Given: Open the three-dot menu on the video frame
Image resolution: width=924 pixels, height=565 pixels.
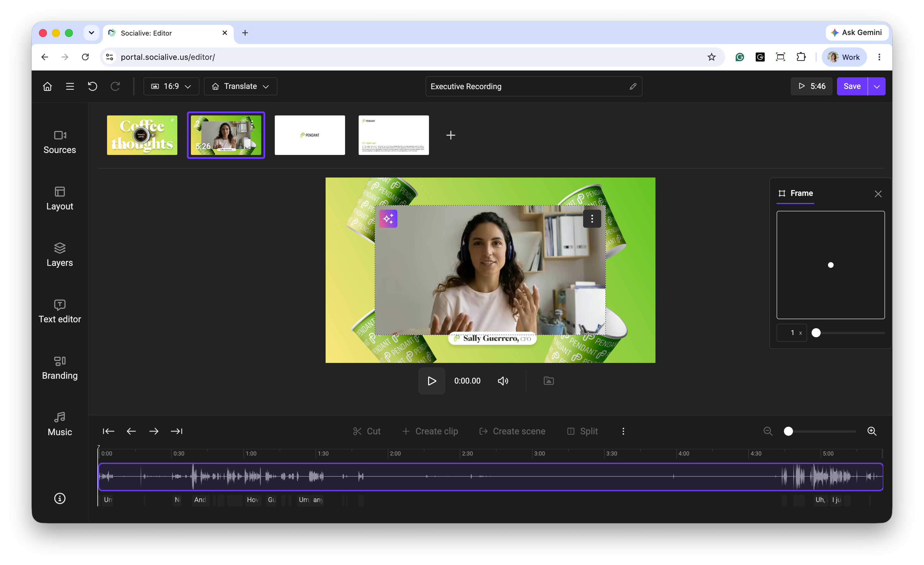Looking at the screenshot, I should (592, 219).
